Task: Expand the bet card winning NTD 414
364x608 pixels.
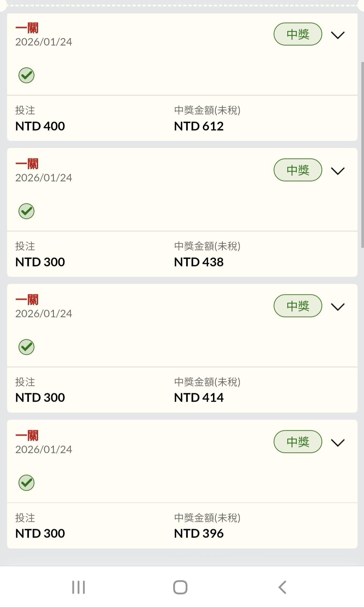Action: [338, 307]
